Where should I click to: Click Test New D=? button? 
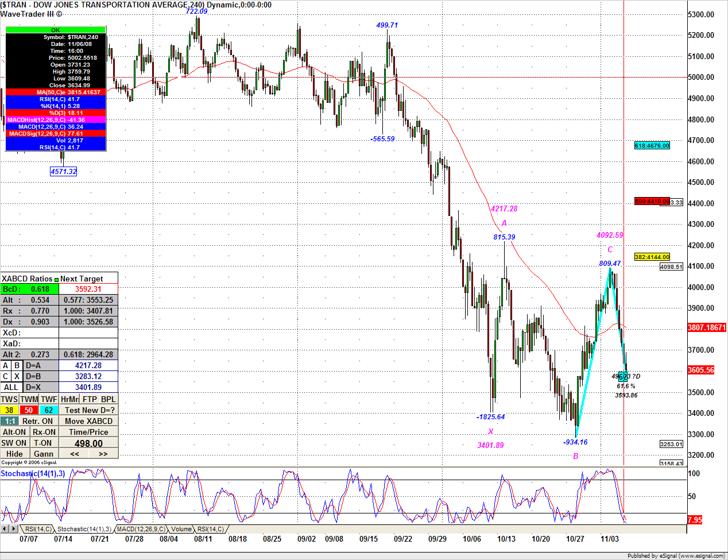click(89, 410)
